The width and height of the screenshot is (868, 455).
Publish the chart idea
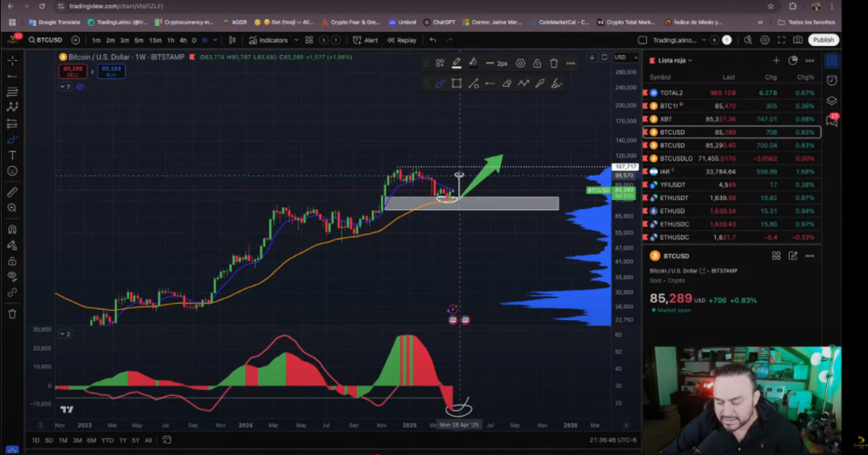(x=823, y=40)
